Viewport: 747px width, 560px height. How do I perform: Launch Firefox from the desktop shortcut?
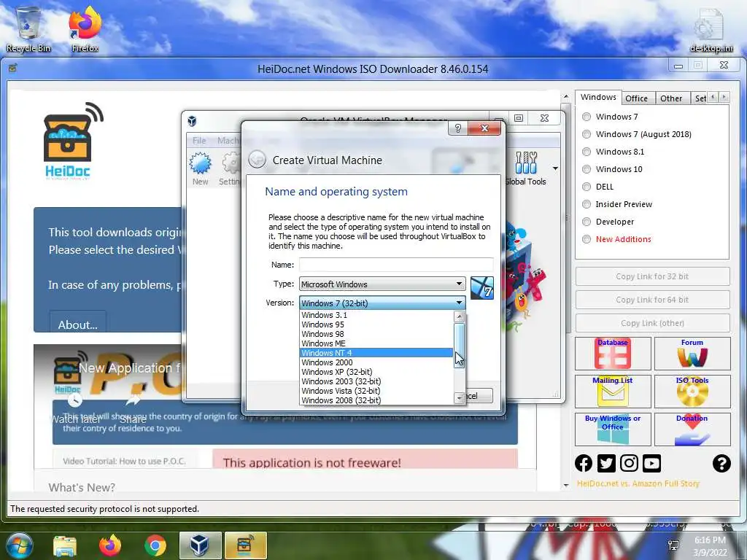point(85,28)
